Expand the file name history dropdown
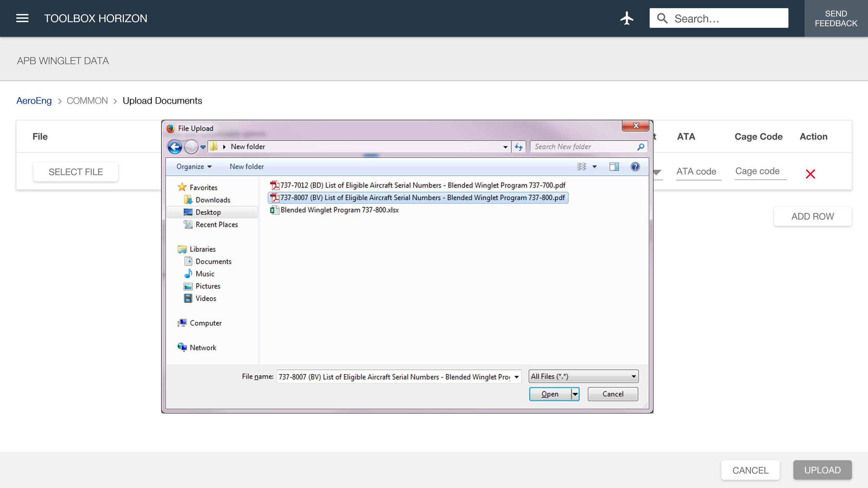The image size is (868, 488). point(516,377)
